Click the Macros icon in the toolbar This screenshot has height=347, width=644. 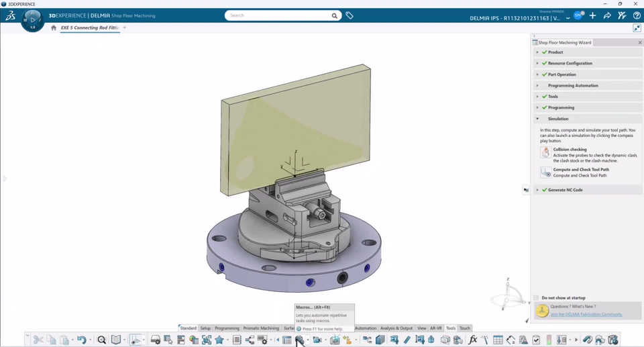(x=299, y=340)
